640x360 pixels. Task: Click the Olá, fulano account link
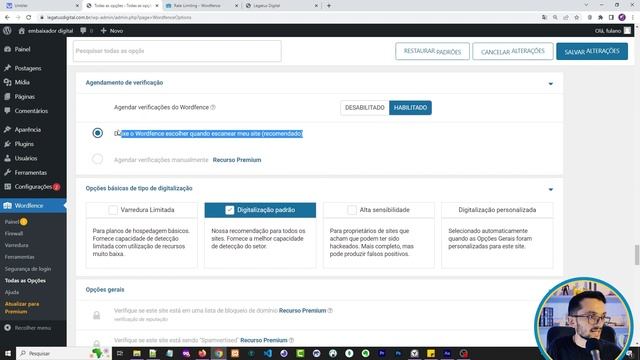coord(608,31)
